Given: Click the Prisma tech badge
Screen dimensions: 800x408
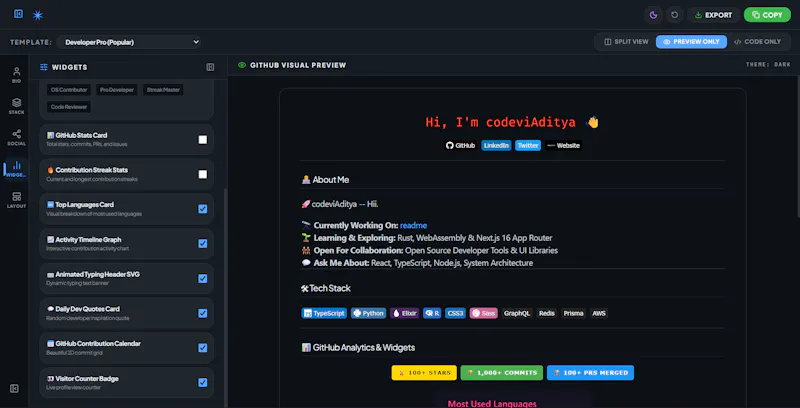Looking at the screenshot, I should pyautogui.click(x=573, y=313).
